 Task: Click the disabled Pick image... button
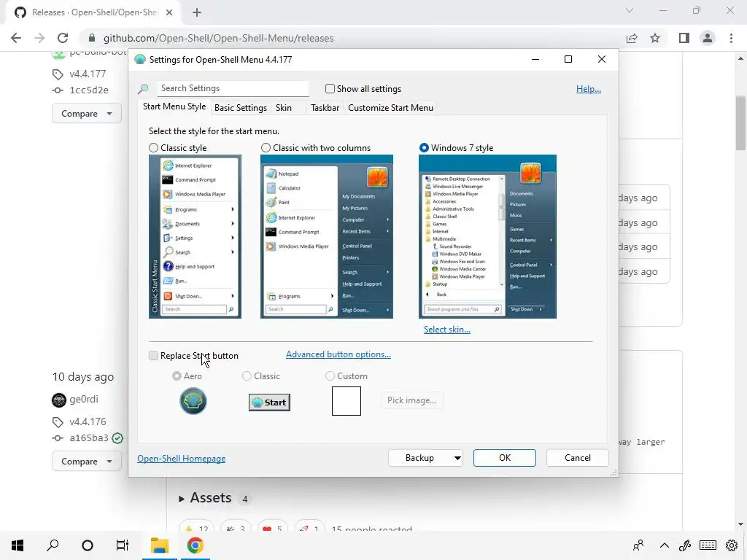click(x=411, y=400)
